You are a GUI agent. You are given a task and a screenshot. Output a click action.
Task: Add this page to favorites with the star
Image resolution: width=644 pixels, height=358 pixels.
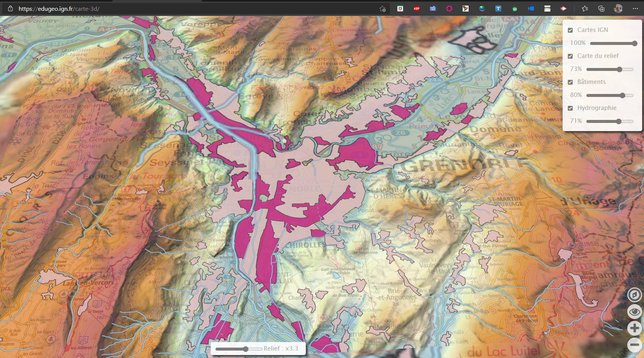pos(585,8)
